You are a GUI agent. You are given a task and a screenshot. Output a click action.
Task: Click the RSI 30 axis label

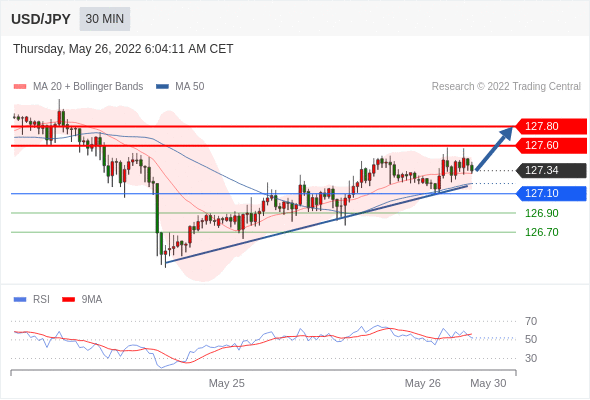(x=531, y=358)
